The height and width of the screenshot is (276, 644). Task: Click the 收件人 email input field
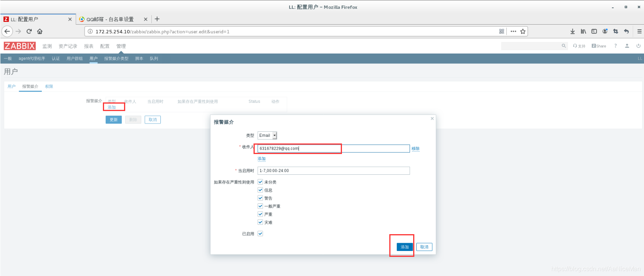click(x=334, y=149)
